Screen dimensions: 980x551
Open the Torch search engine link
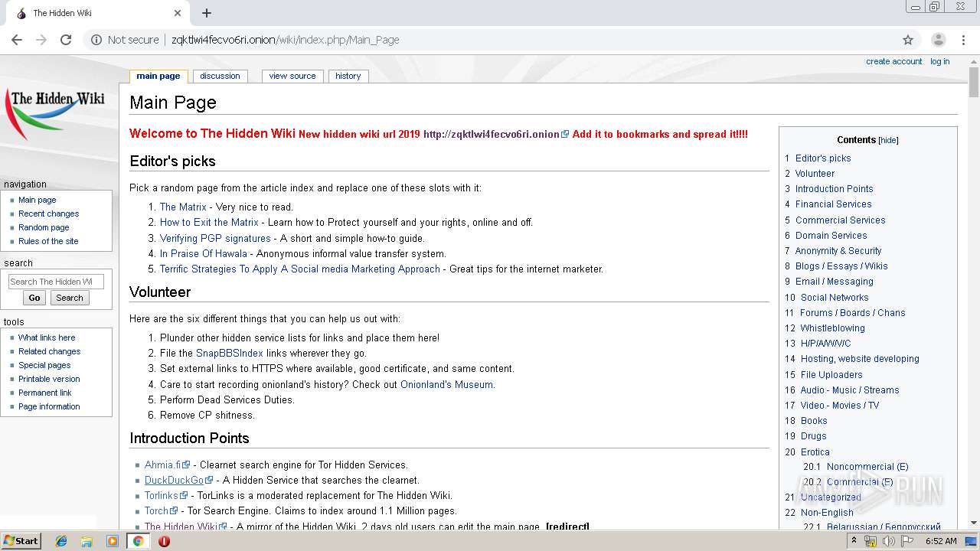pos(161,510)
